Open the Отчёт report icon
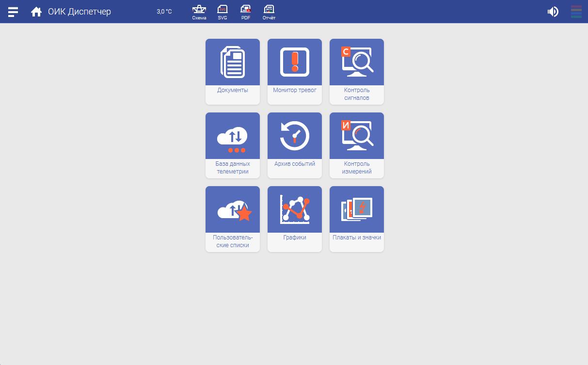Image resolution: width=588 pixels, height=365 pixels. pos(269,12)
